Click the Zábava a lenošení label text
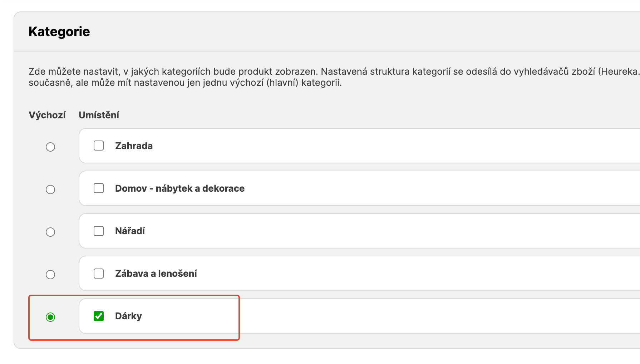640x364 pixels. (x=156, y=274)
